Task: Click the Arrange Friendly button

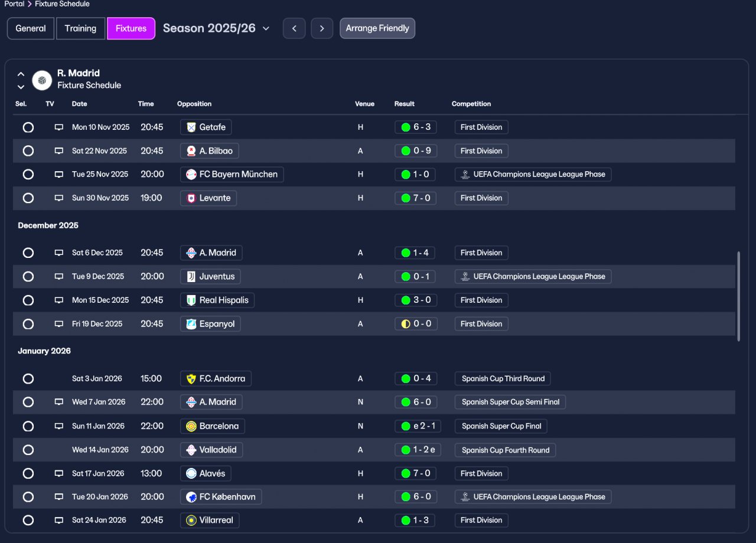Action: pos(377,28)
